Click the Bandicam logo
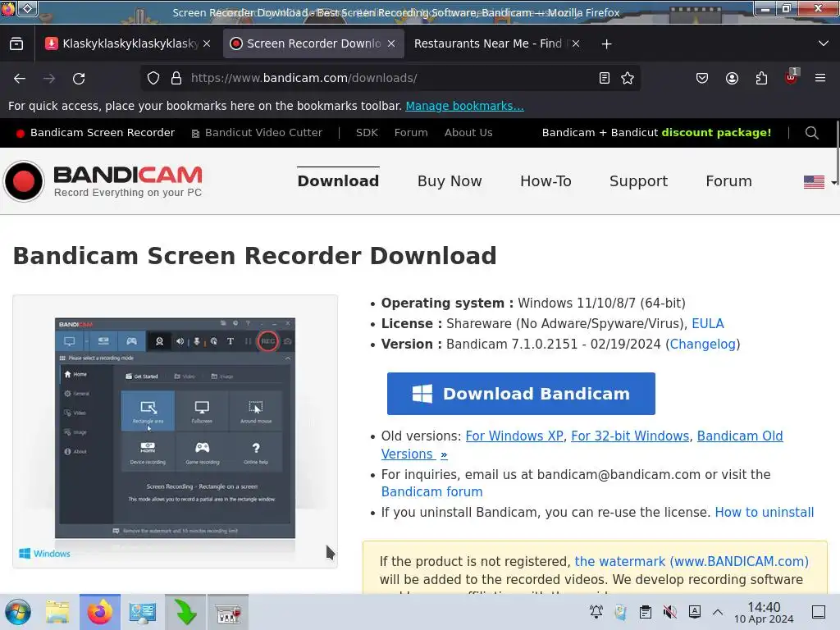The height and width of the screenshot is (630, 840). click(103, 181)
